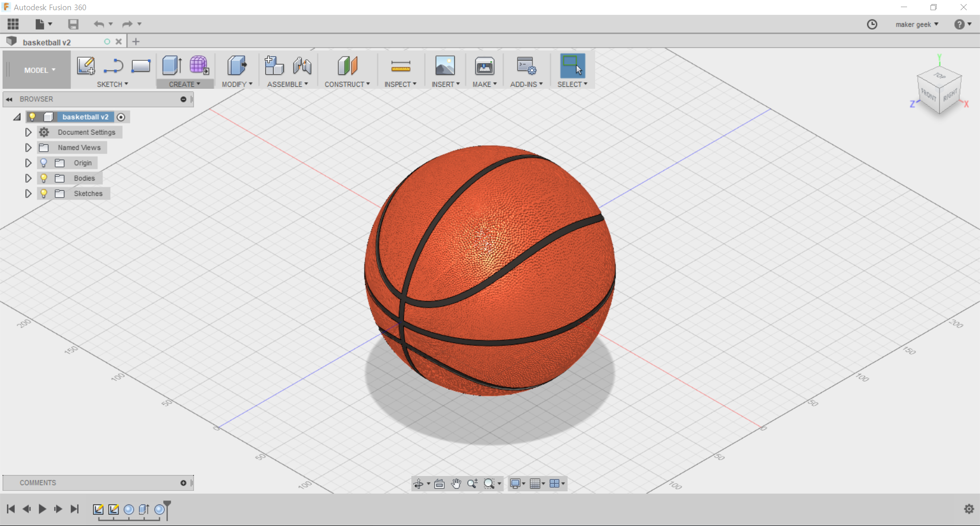Image resolution: width=980 pixels, height=526 pixels.
Task: Open the MODIFY menu
Action: point(237,84)
